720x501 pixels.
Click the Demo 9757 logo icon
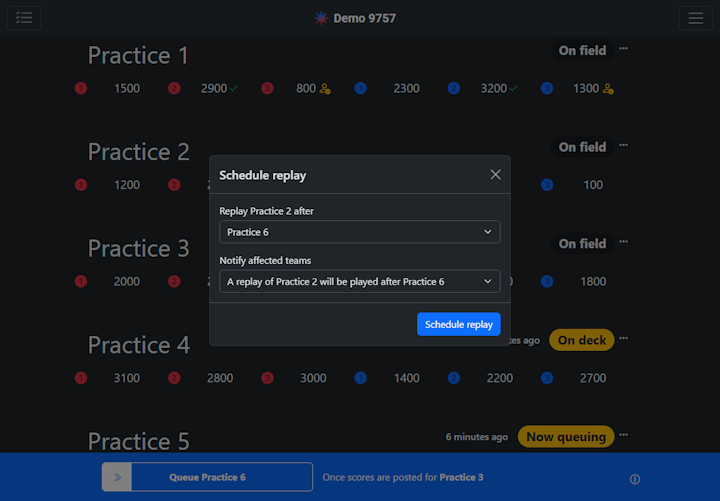pyautogui.click(x=321, y=18)
